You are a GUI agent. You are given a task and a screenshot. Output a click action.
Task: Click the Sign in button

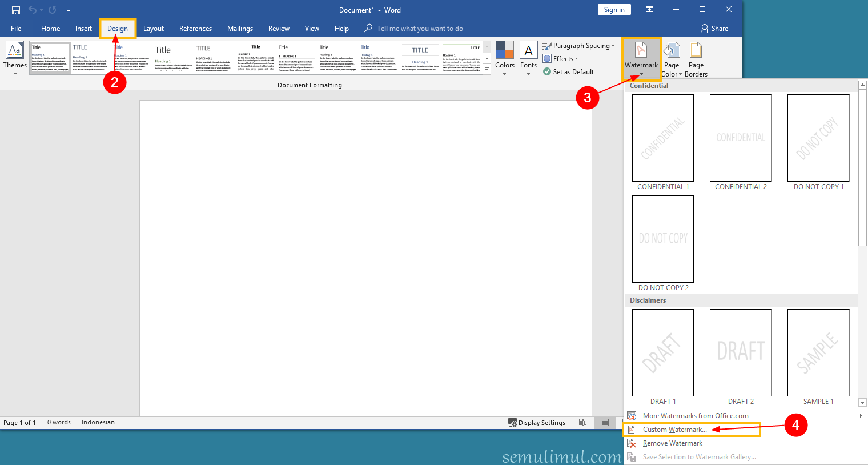pyautogui.click(x=614, y=10)
